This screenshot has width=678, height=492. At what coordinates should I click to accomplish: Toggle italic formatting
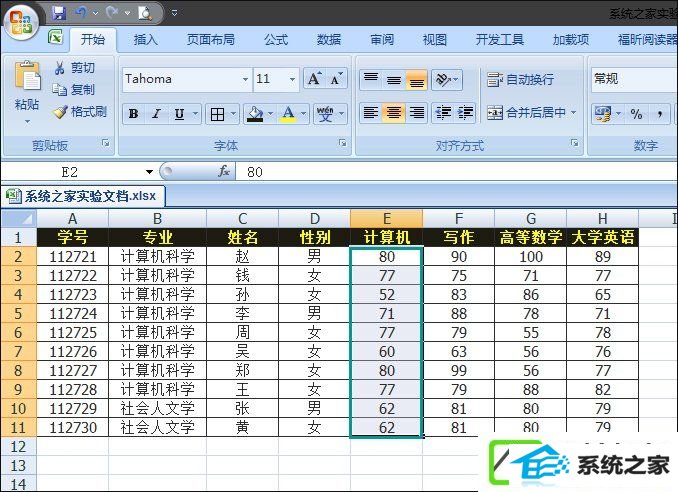(x=156, y=114)
